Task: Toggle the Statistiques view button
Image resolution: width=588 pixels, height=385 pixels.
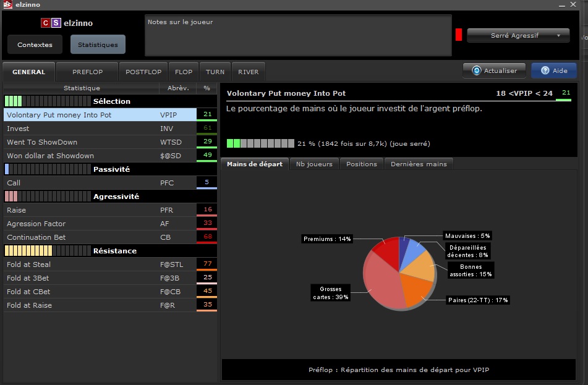Action: (98, 44)
